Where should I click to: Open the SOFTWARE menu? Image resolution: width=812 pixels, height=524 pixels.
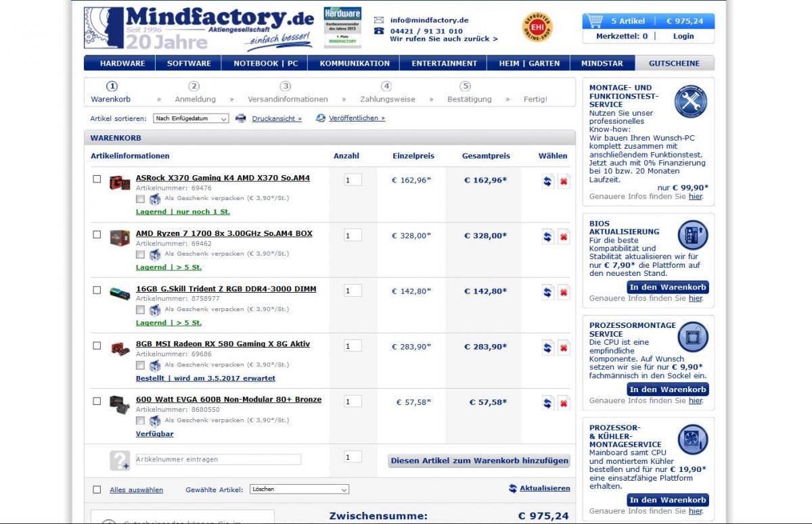tap(189, 64)
